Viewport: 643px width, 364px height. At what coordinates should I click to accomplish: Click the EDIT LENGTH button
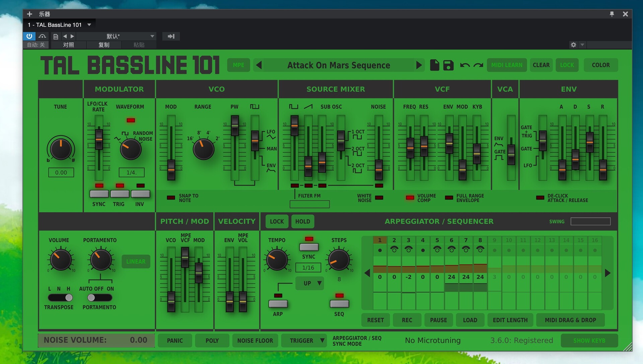(x=510, y=320)
